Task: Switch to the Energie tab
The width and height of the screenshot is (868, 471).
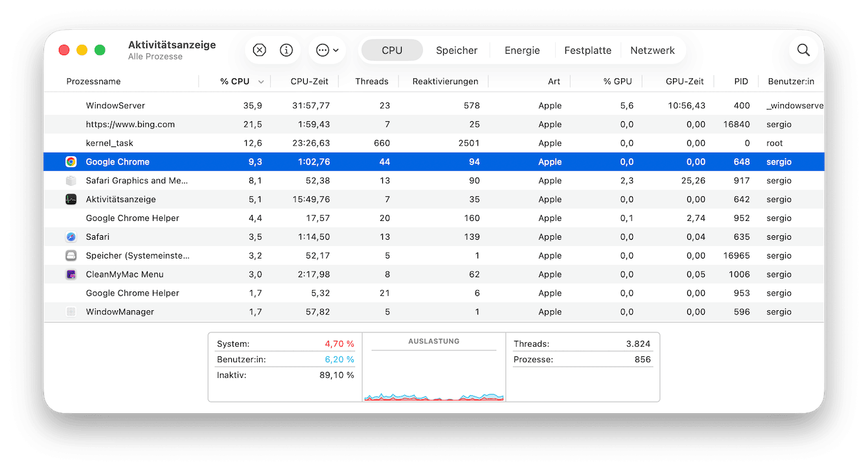Action: tap(521, 50)
